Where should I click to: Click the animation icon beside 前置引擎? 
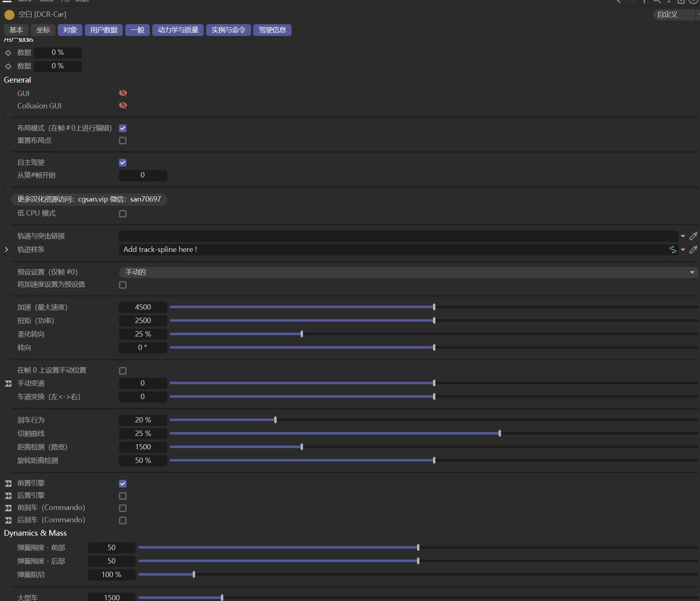(8, 483)
